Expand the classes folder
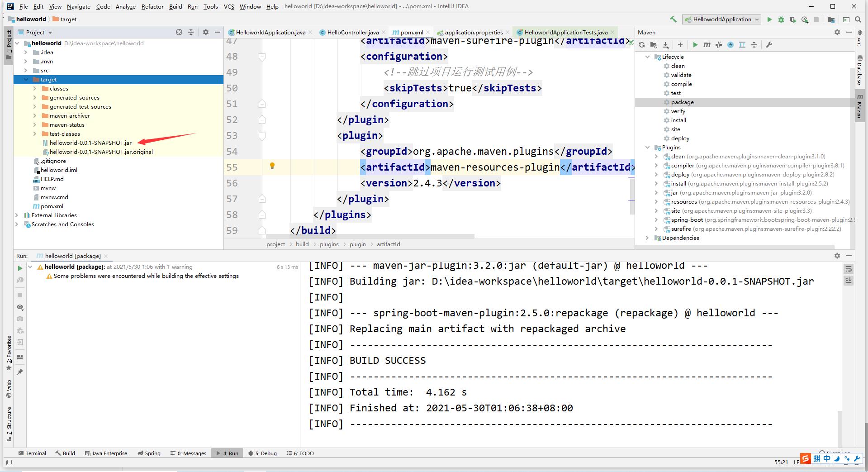The height and width of the screenshot is (472, 868). [x=35, y=89]
